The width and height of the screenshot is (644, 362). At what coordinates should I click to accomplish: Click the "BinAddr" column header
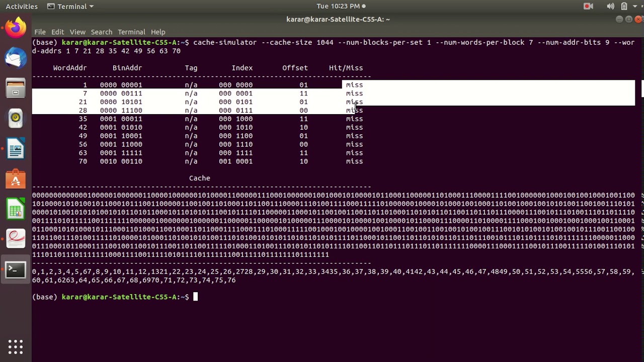click(x=127, y=68)
